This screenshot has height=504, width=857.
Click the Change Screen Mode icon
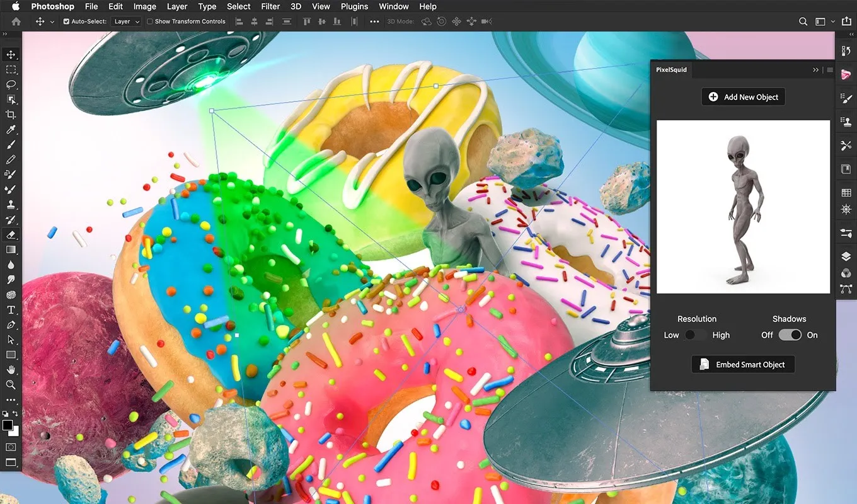[x=11, y=462]
